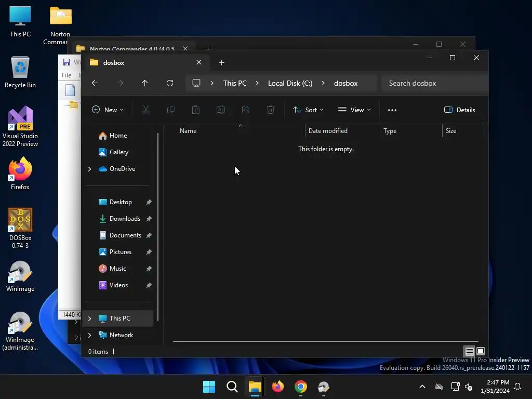The image size is (532, 399).
Task: Select the Firefox desktop shortcut
Action: tap(20, 173)
